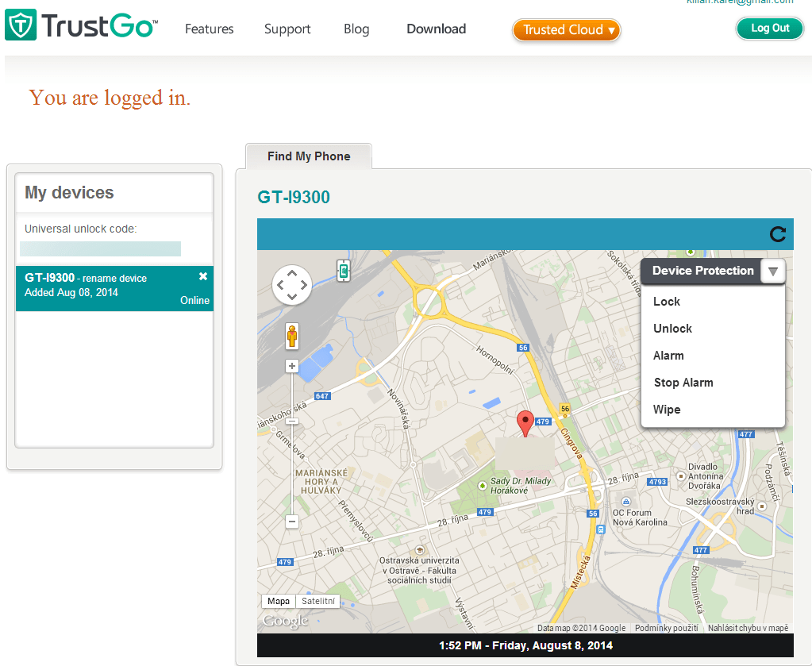Image resolution: width=812 pixels, height=666 pixels.
Task: Click the Device Protection header label
Action: point(702,271)
